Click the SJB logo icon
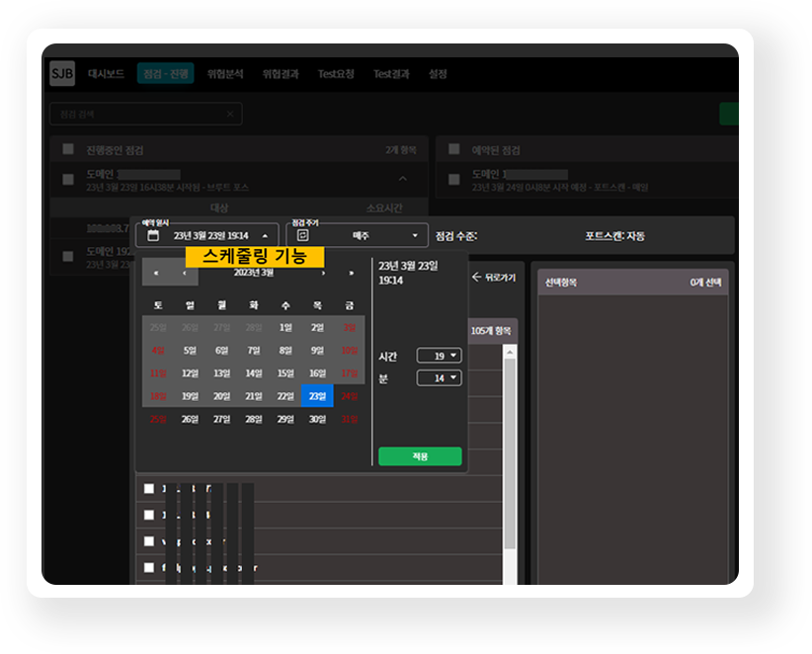 (x=62, y=74)
